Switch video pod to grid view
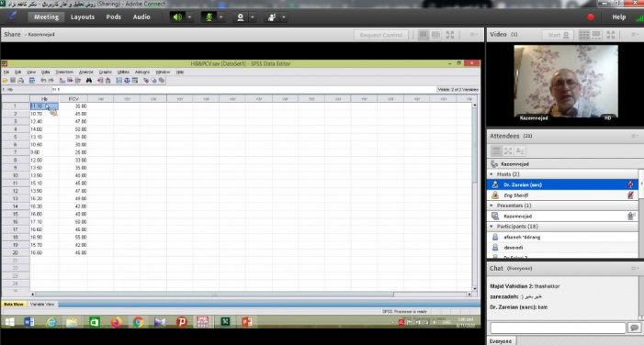This screenshot has height=345, width=644. pos(584,35)
